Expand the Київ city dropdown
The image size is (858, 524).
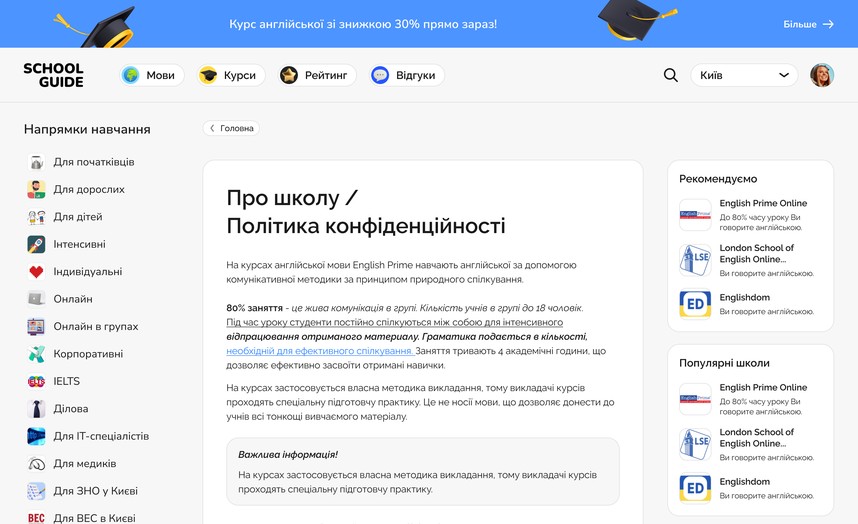(744, 75)
